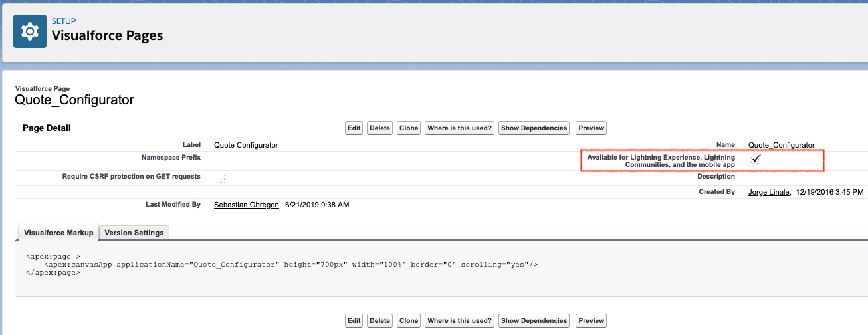Click the bottom Delete button
868x335 pixels.
pos(380,320)
